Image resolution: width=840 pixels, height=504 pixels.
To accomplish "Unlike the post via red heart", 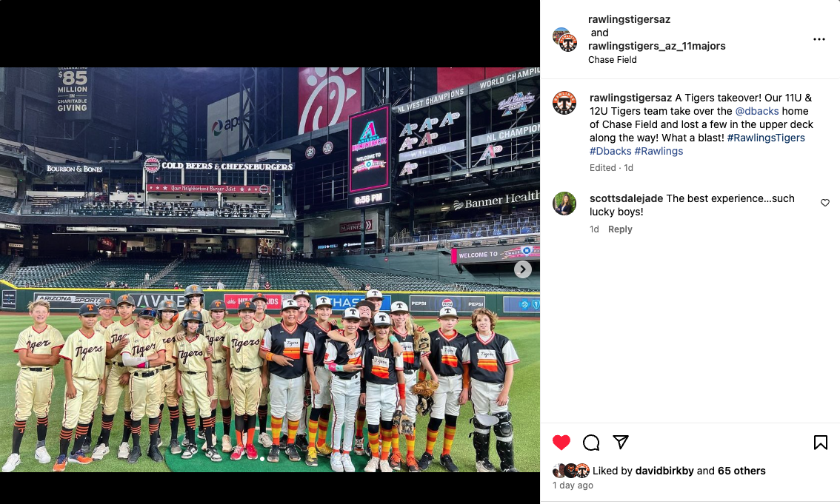I will click(561, 443).
